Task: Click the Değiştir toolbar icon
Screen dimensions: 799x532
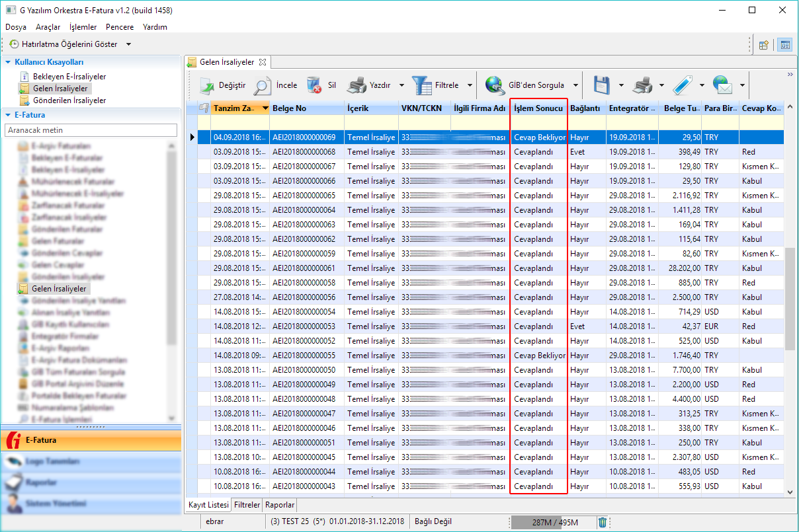Action: pyautogui.click(x=207, y=85)
